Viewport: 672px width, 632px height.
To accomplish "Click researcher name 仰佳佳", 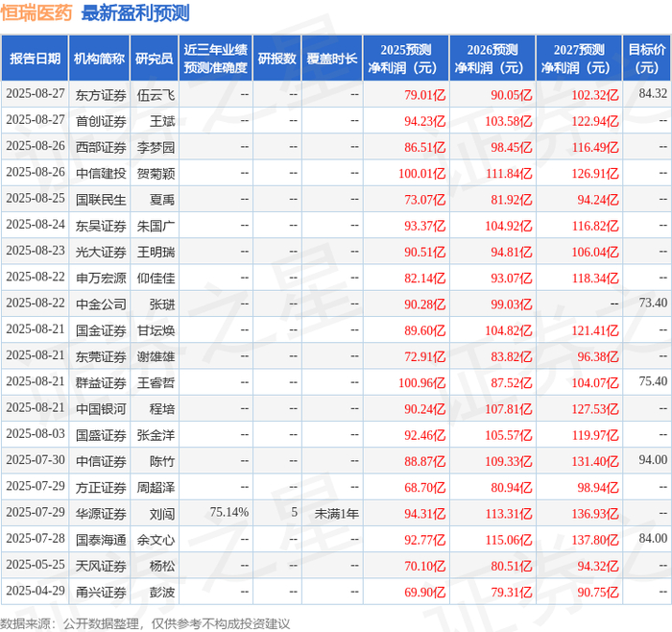I will click(156, 279).
